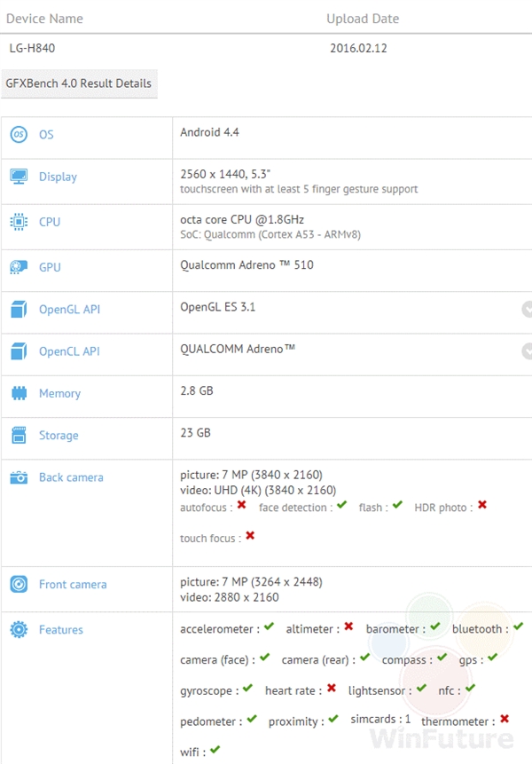Screen dimensions: 532x764
Task: Click the green check next to accelerometer
Action: tap(269, 627)
